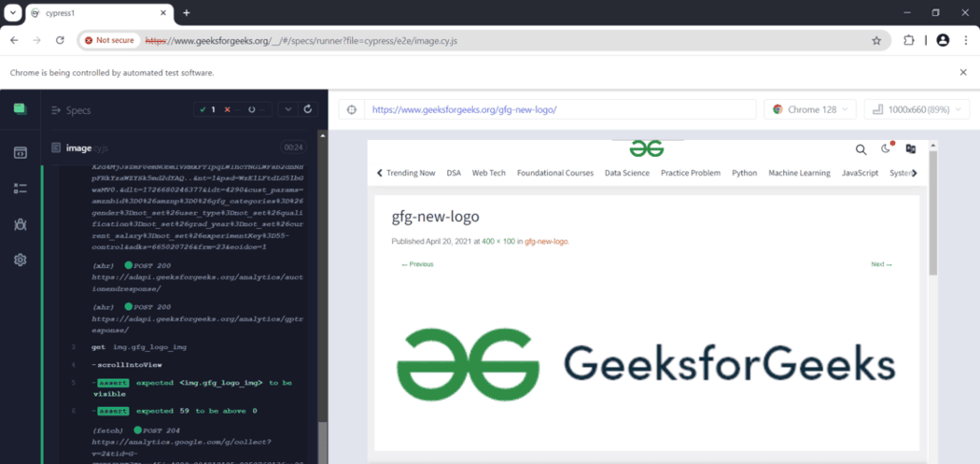This screenshot has height=464, width=980.
Task: Toggle the Specs list expand icon
Action: 55,110
